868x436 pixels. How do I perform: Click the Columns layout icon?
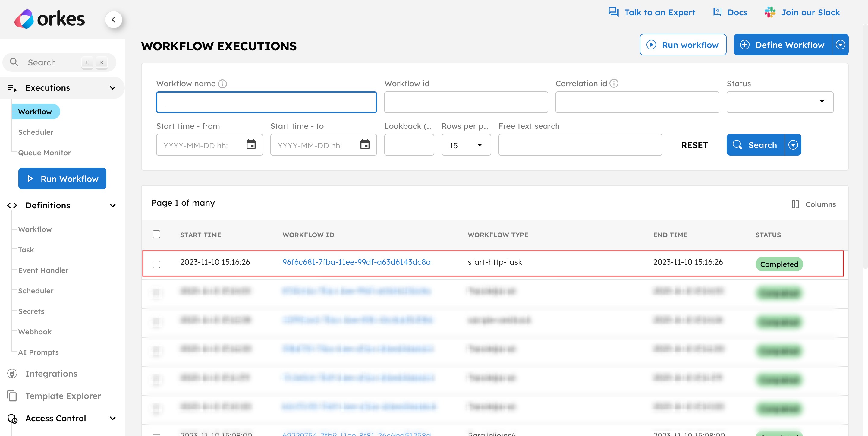[x=795, y=204]
